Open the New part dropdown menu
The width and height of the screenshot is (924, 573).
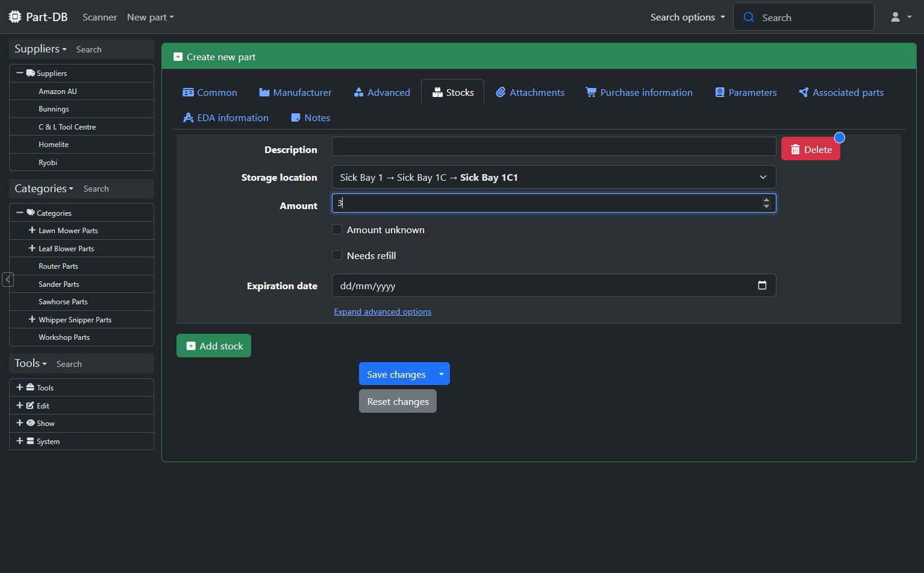tap(150, 17)
